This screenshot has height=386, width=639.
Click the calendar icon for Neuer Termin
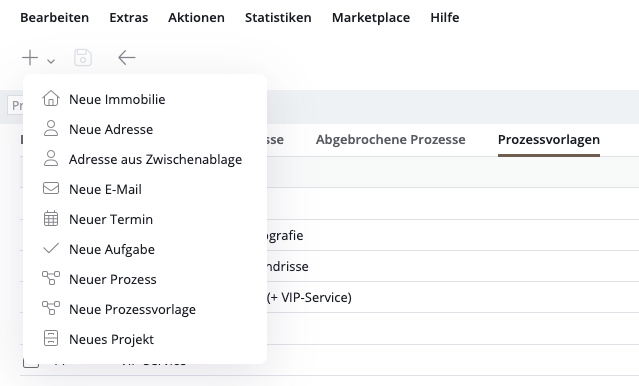(x=51, y=218)
